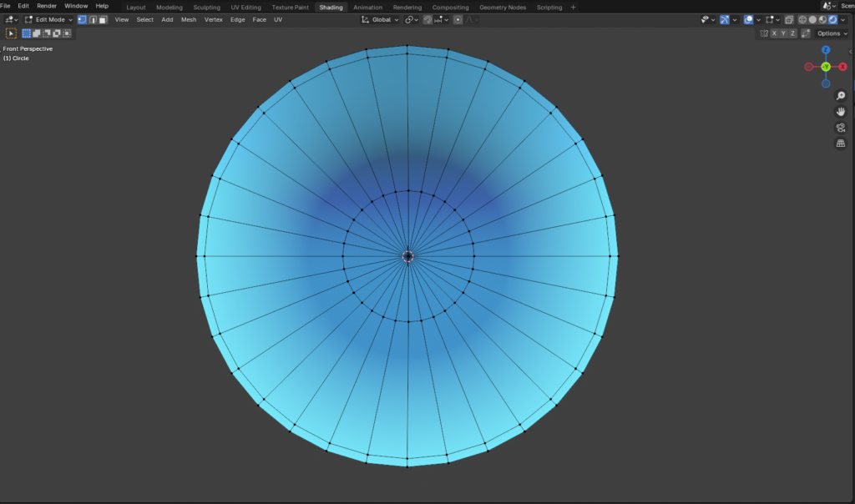Toggle Y-axis mesh symmetry
855x504 pixels.
[783, 33]
